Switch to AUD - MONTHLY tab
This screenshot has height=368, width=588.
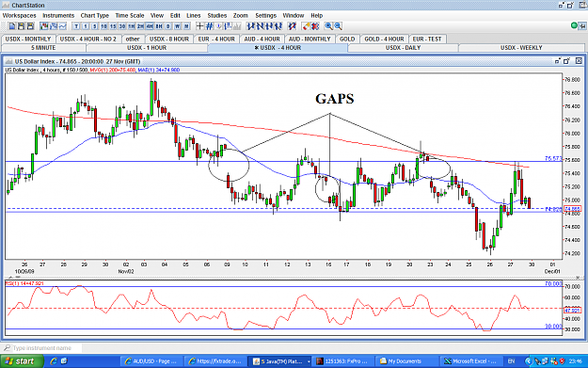coord(310,39)
